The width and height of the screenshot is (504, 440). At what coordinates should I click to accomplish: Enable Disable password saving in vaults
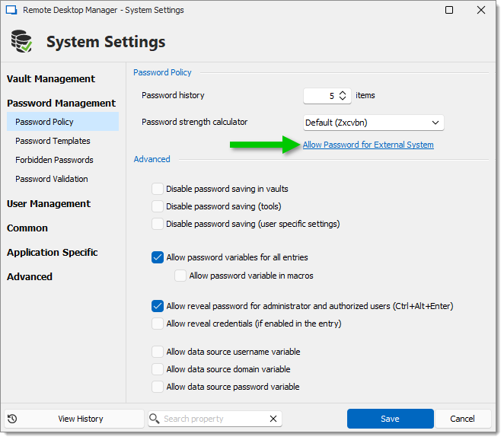pos(158,189)
